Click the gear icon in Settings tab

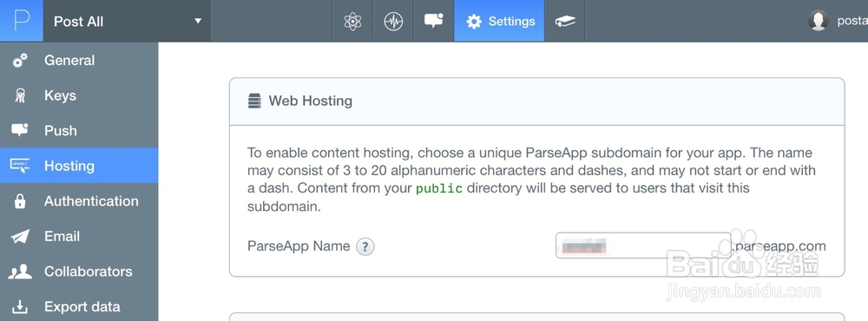474,22
